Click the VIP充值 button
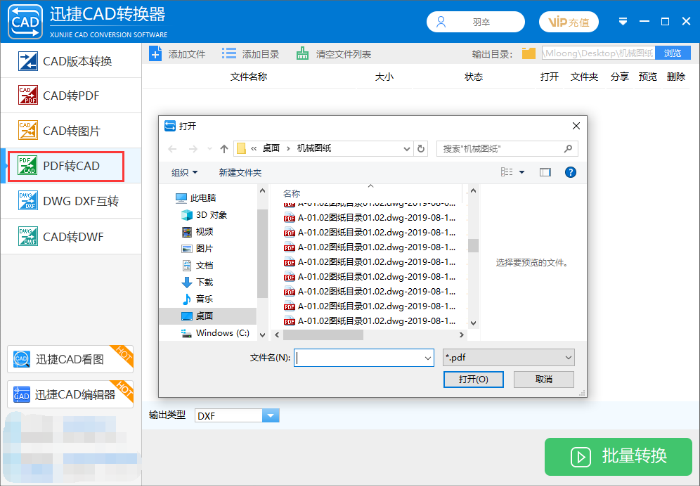 point(569,22)
